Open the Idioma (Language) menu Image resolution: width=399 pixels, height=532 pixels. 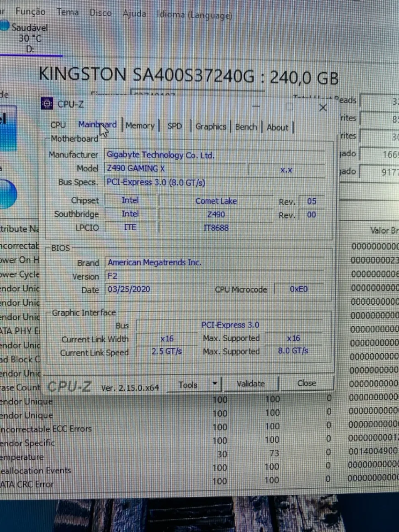click(194, 15)
